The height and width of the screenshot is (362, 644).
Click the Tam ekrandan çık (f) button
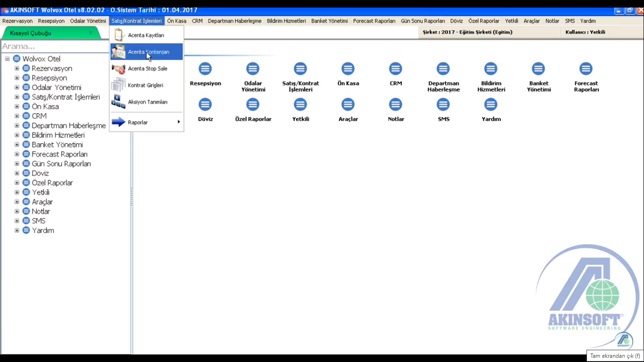(x=615, y=356)
